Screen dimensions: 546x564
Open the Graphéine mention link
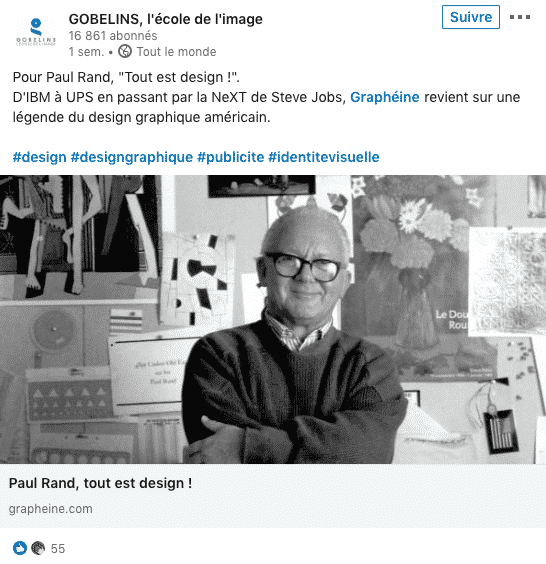coord(385,97)
